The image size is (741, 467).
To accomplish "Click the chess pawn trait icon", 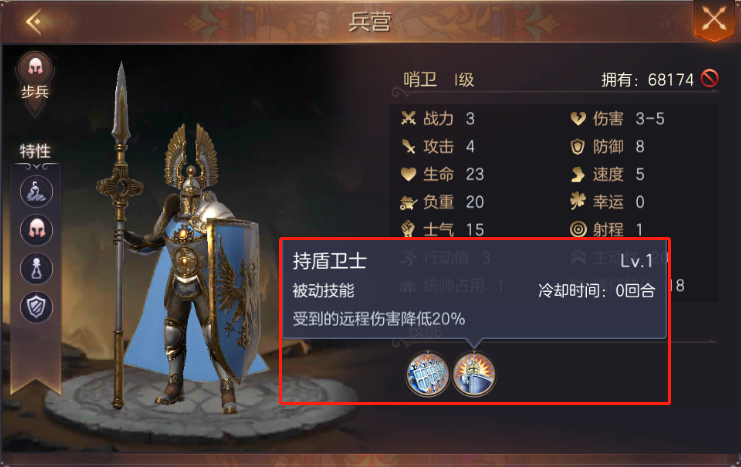I will (x=36, y=268).
